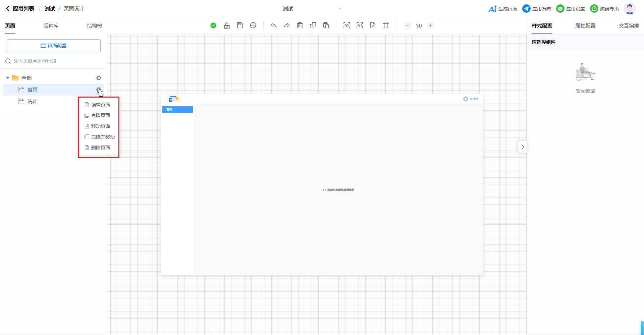Increase zoom with the plus stepper
Viewport: 644px width, 335px height.
[x=430, y=25]
